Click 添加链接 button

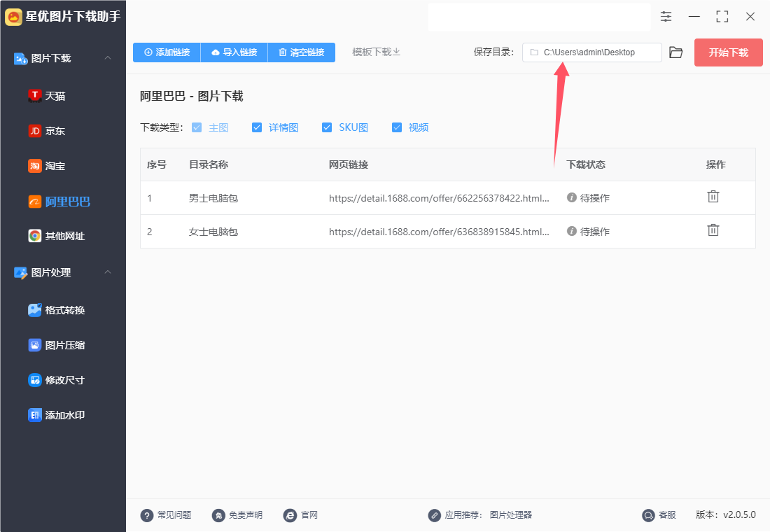pyautogui.click(x=167, y=52)
